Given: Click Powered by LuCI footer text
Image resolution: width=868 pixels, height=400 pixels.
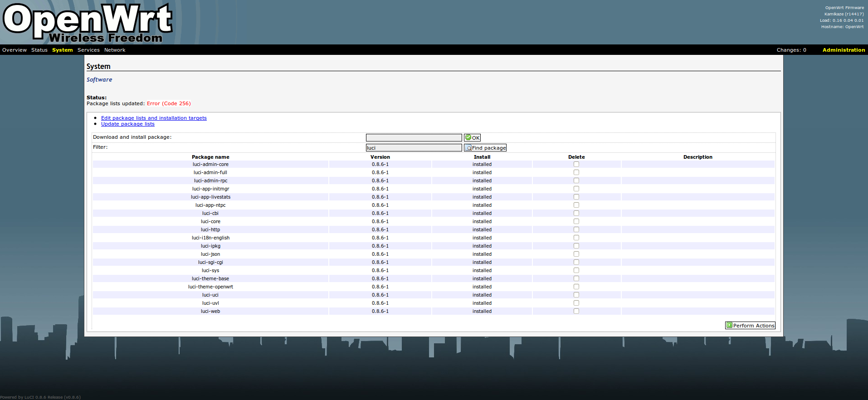Looking at the screenshot, I should tap(40, 397).
